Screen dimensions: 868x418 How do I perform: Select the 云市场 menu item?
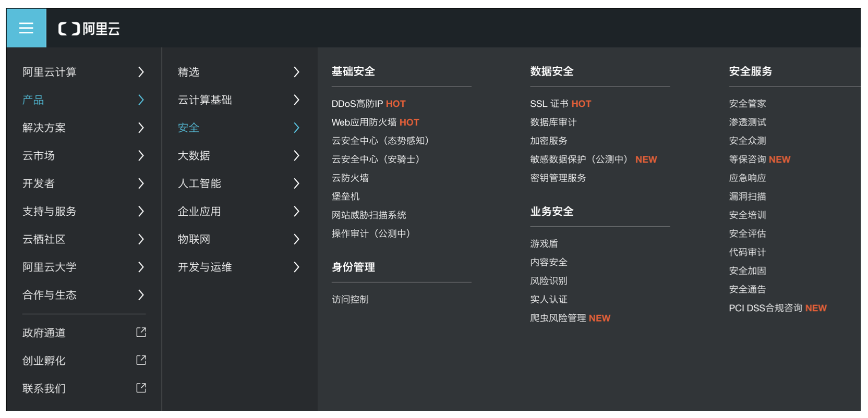[39, 155]
